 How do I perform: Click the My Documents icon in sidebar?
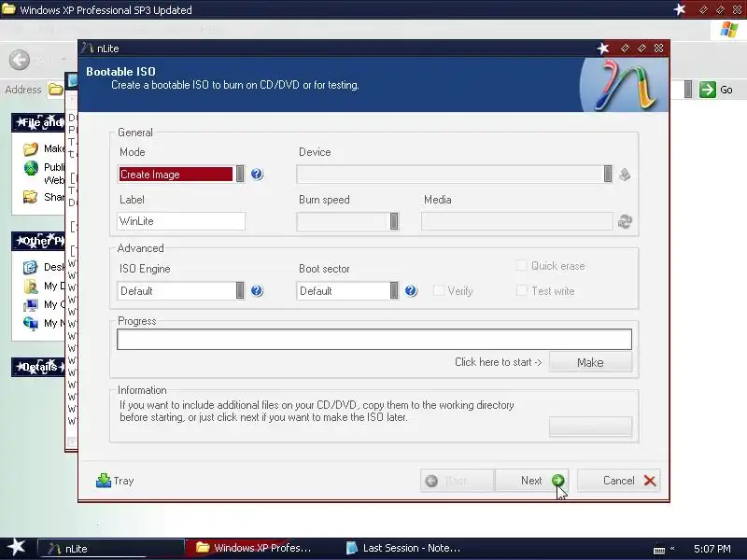pyautogui.click(x=31, y=286)
